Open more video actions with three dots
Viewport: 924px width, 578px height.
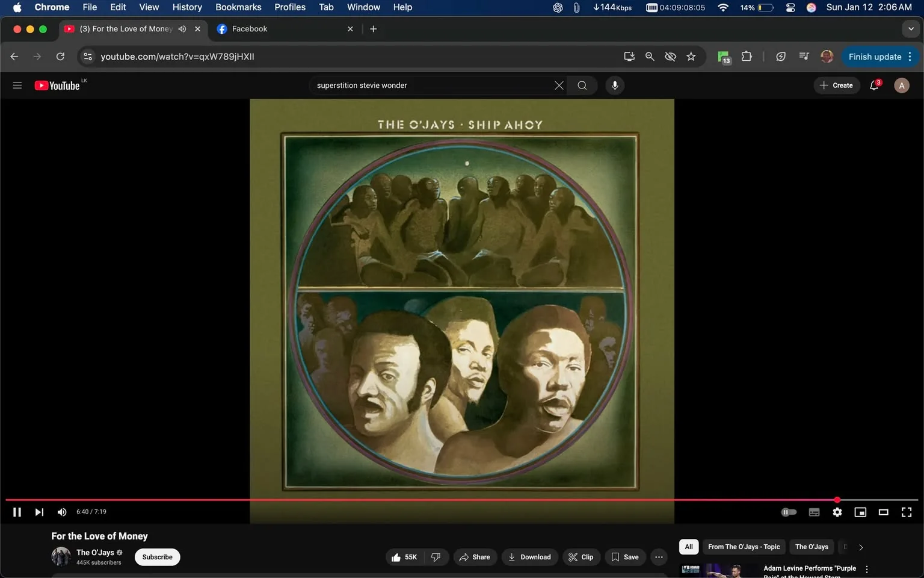point(659,557)
